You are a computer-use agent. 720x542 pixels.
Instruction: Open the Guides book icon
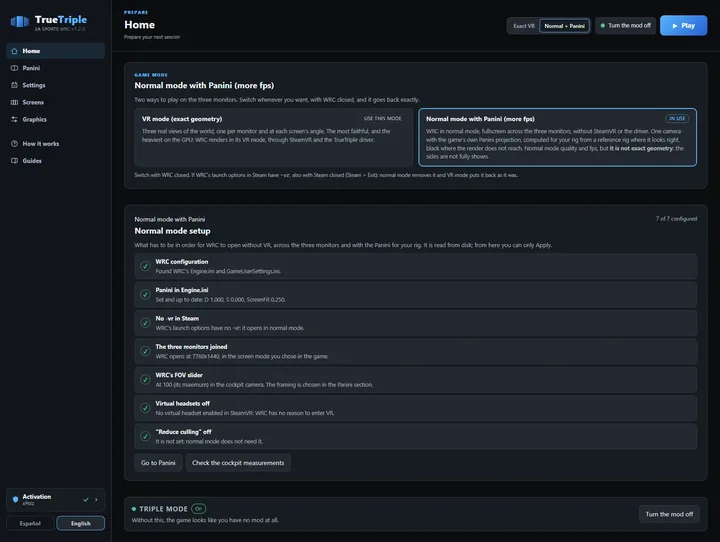14,161
